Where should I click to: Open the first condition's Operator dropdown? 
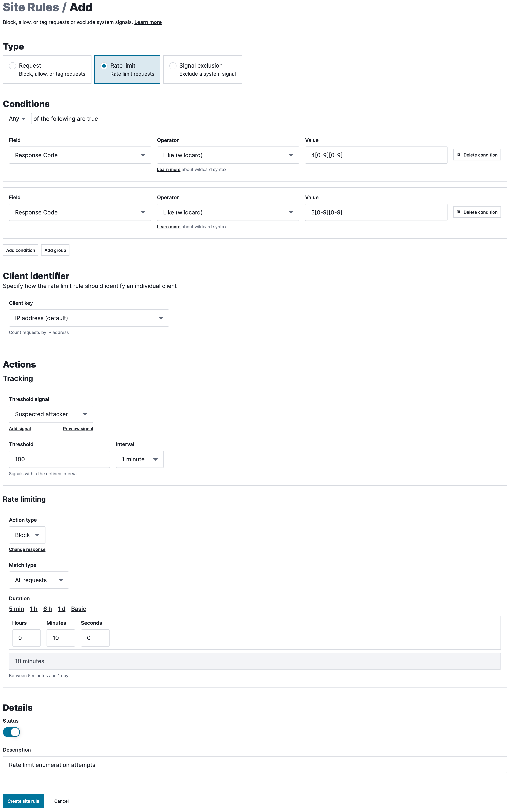[228, 155]
